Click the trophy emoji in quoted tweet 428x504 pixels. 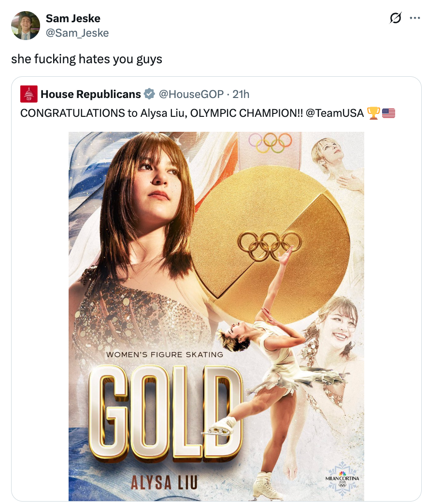tap(373, 113)
